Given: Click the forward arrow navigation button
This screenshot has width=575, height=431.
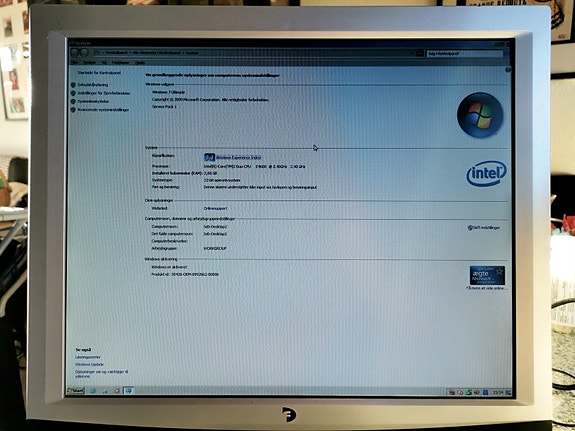Looking at the screenshot, I should [84, 52].
